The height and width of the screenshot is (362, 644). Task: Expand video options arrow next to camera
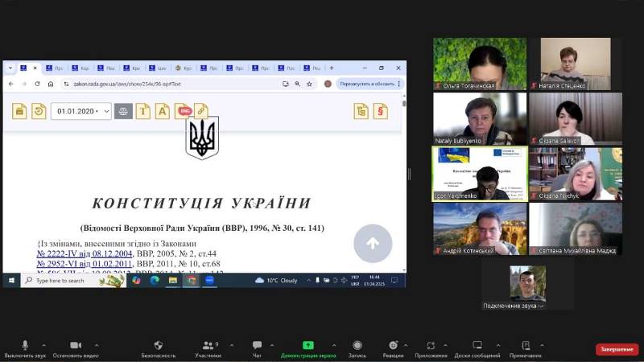pyautogui.click(x=97, y=345)
